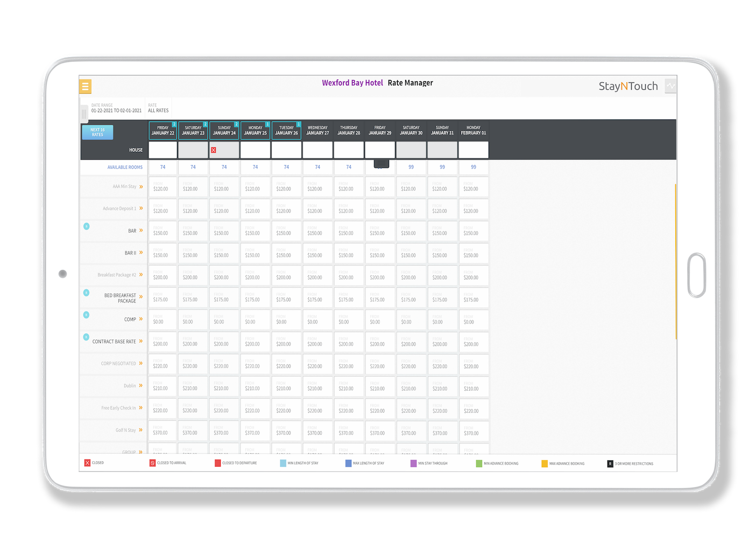Click the red closed restriction icon on January 24
756x557 pixels.
coord(214,150)
